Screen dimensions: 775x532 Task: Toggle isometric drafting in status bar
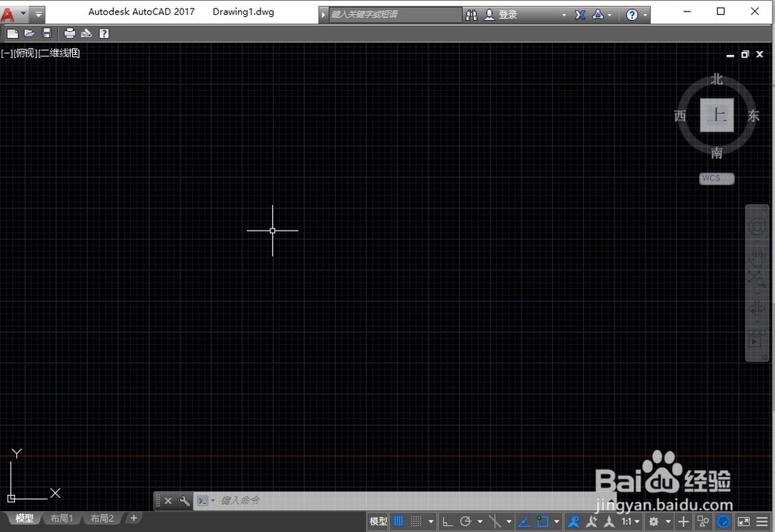(494, 521)
